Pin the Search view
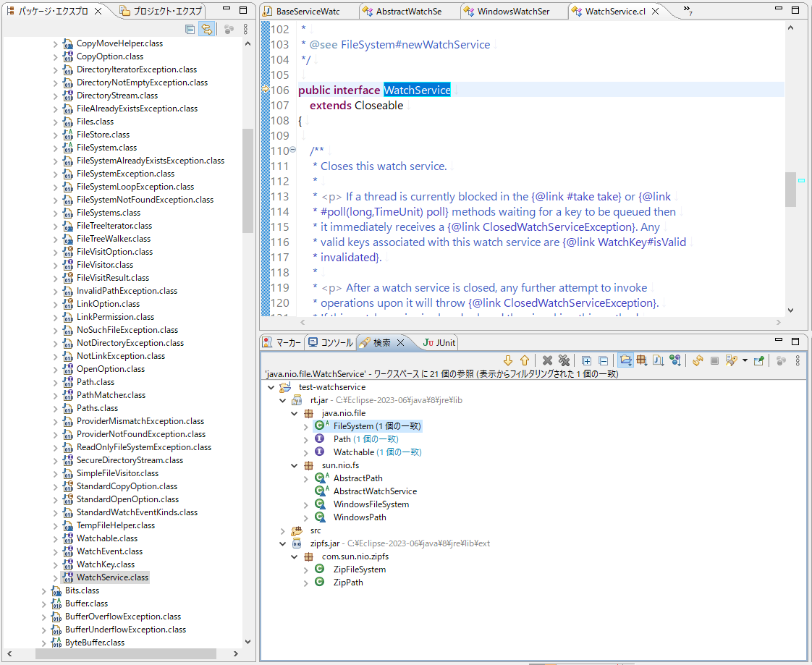 tap(759, 360)
